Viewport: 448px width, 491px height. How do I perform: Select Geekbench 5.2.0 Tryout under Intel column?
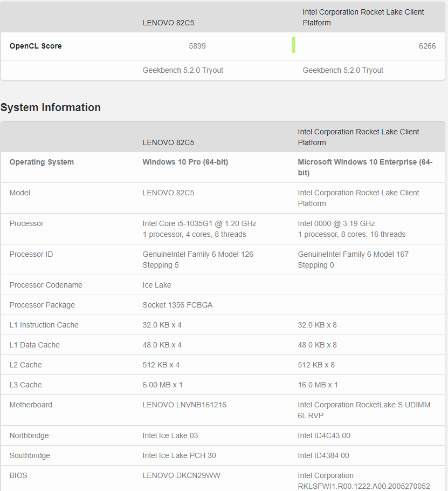(x=343, y=71)
